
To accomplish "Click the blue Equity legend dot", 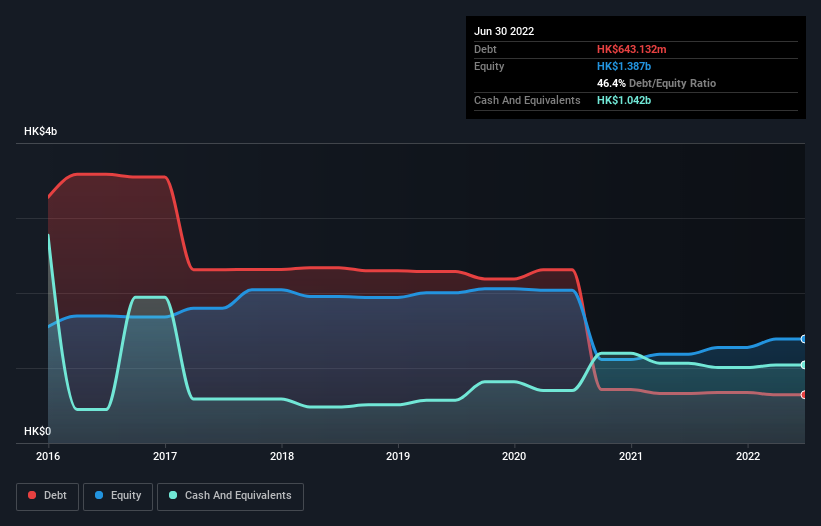I will click(99, 495).
